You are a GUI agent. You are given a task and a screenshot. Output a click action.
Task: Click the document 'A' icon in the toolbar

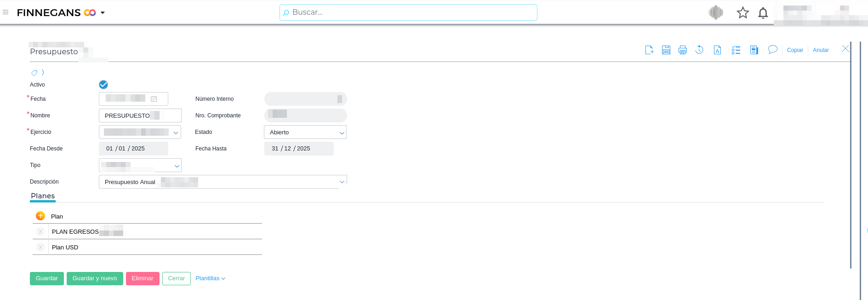pos(717,50)
